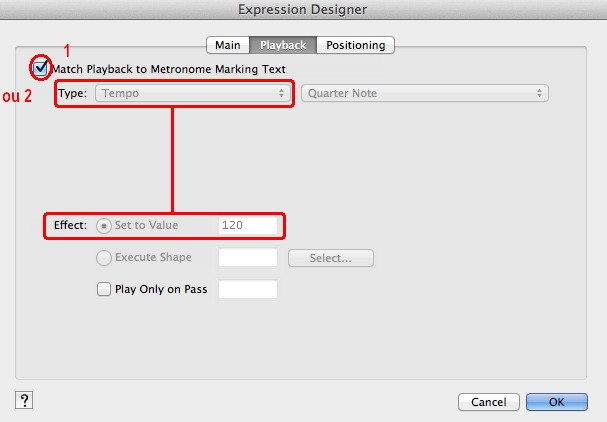Click the "Effect:" label text

click(x=70, y=226)
